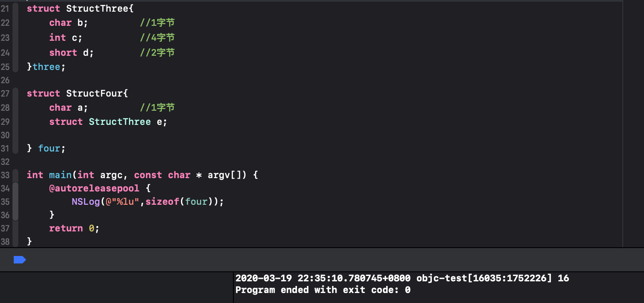This screenshot has height=303, width=644.
Task: Click the 'three' variable name
Action: [x=46, y=67]
